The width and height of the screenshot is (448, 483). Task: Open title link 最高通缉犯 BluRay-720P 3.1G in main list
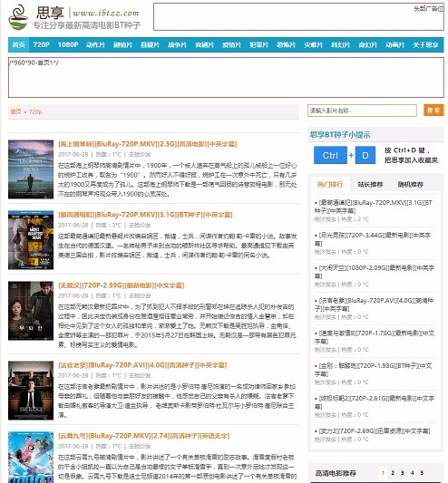pyautogui.click(x=145, y=215)
